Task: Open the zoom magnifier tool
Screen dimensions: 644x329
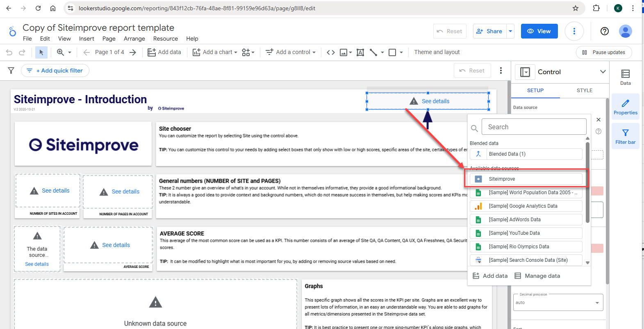Action: point(60,52)
